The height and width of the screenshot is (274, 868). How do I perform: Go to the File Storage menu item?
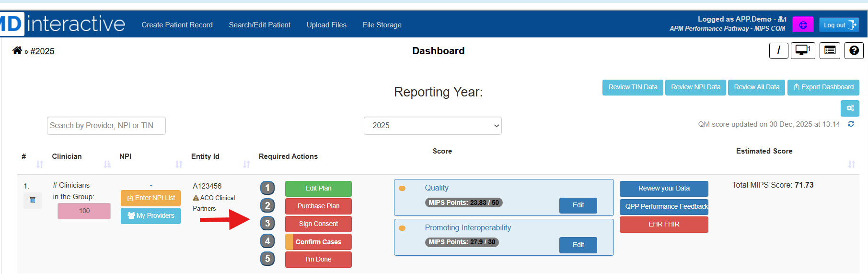382,25
